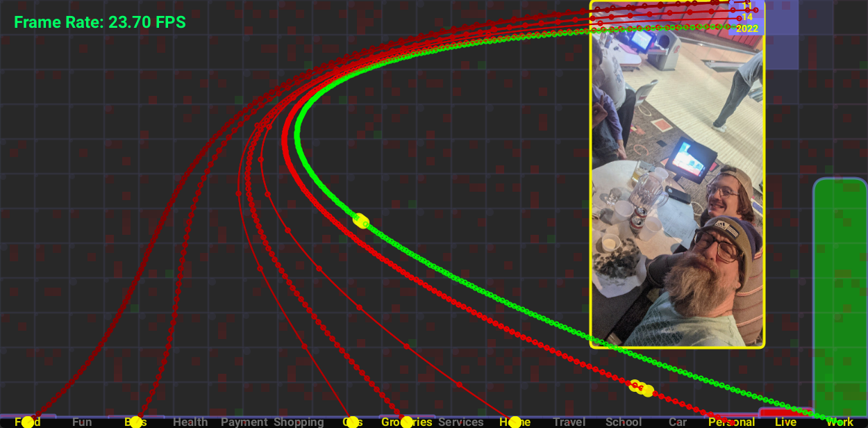Viewport: 868px width, 428px height.
Task: Click the Payment category label
Action: [x=244, y=422]
